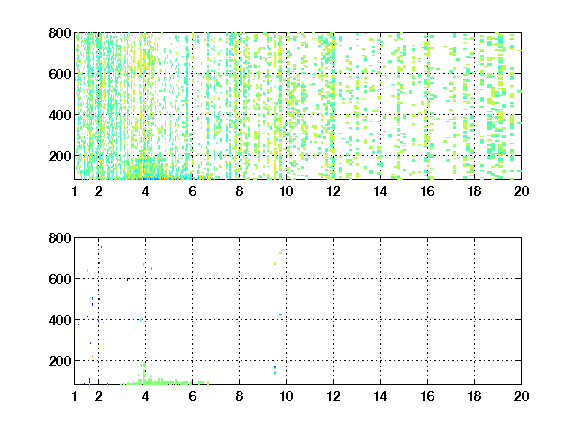Click y-axis tick label 800 on lower plot
This screenshot has height=432, width=576.
60,238
